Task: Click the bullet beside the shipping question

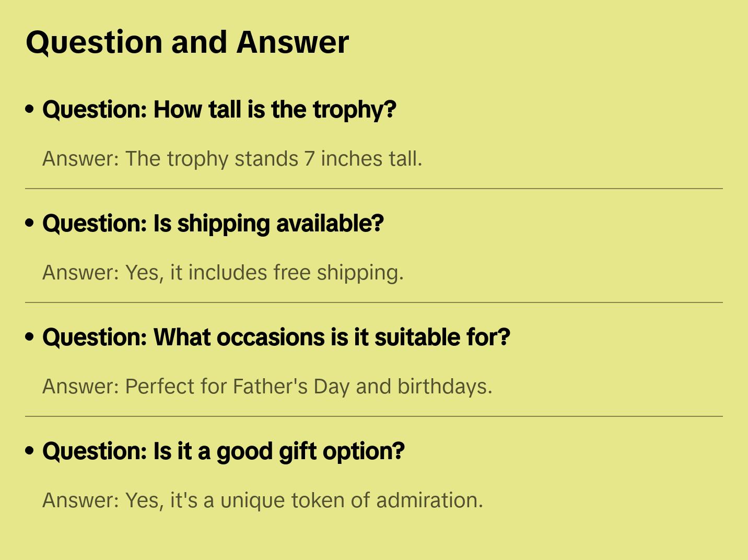Action: (x=30, y=224)
